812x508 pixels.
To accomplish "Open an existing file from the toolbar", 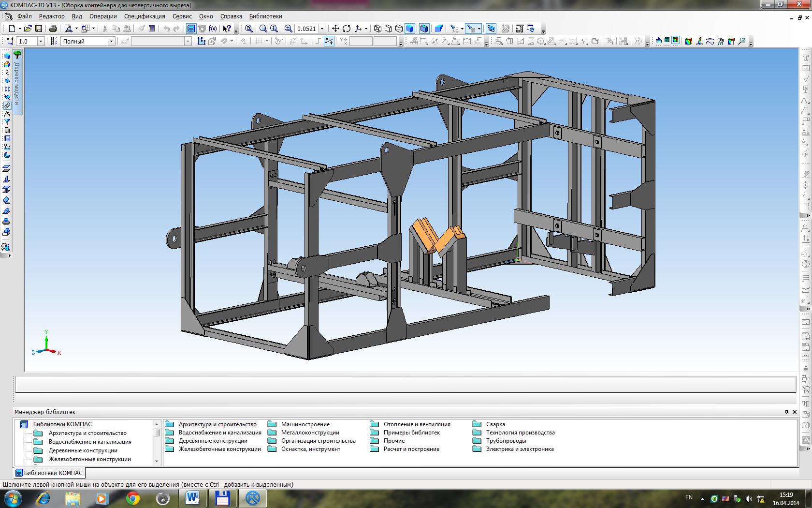I will tap(28, 29).
